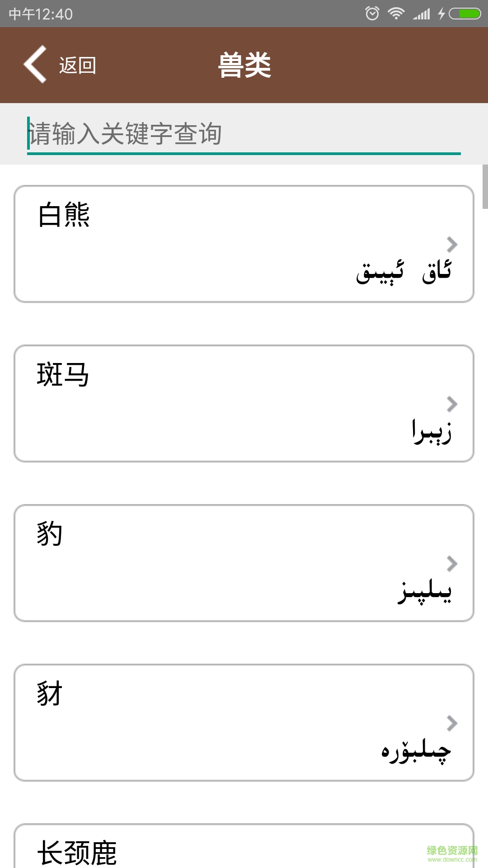Tap the 返回 back label
The image size is (488, 868).
point(77,66)
